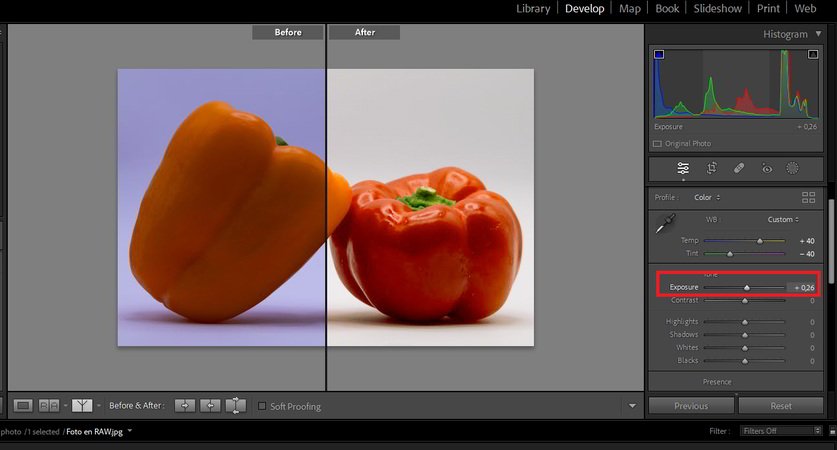Pick the White Balance eyedropper tool
This screenshot has height=450, width=837.
point(665,223)
